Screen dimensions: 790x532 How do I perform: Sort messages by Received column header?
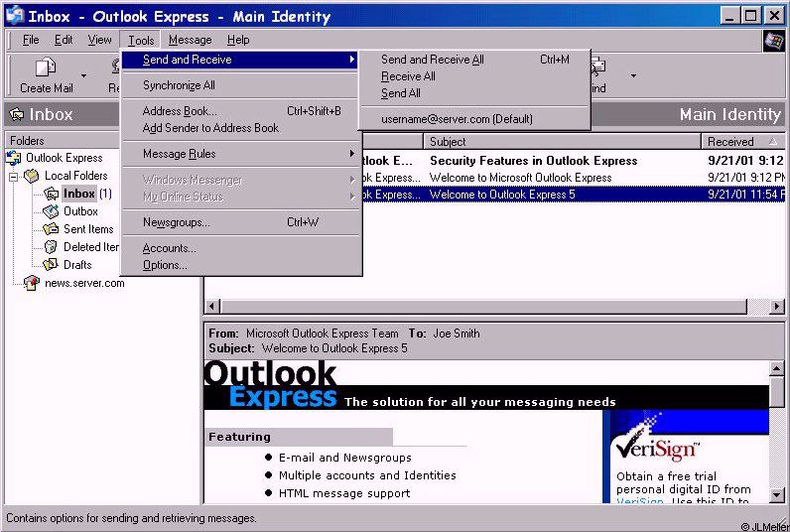[x=743, y=142]
